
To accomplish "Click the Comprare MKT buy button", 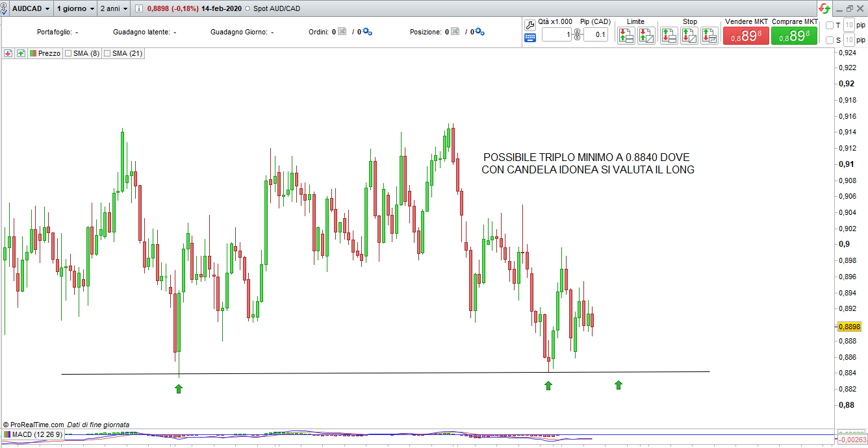I will [795, 36].
